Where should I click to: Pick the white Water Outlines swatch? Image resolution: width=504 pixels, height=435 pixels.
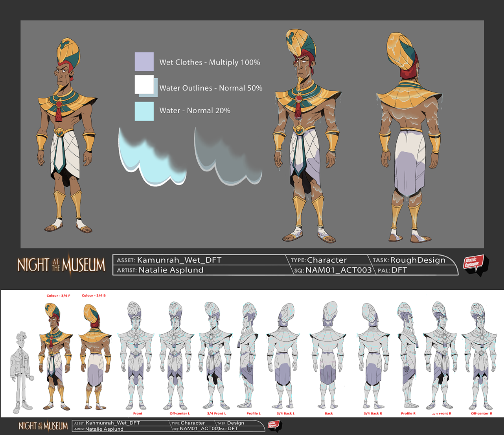144,84
